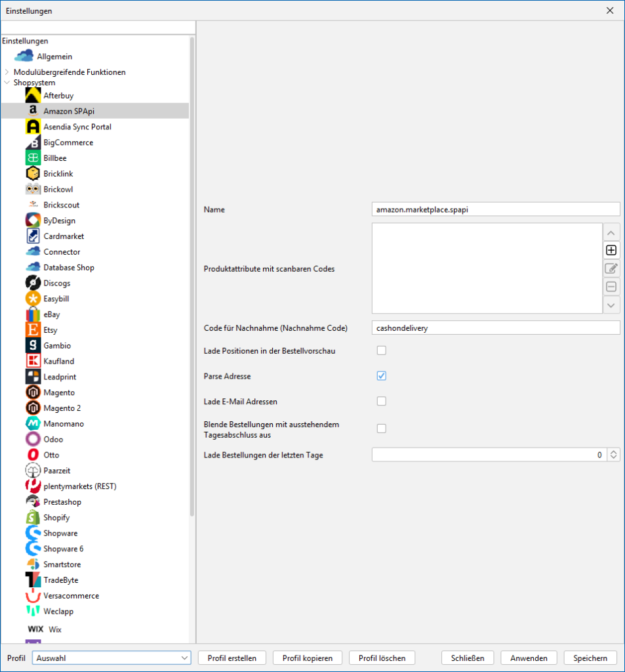
Task: Click the Speichern button
Action: pos(590,658)
